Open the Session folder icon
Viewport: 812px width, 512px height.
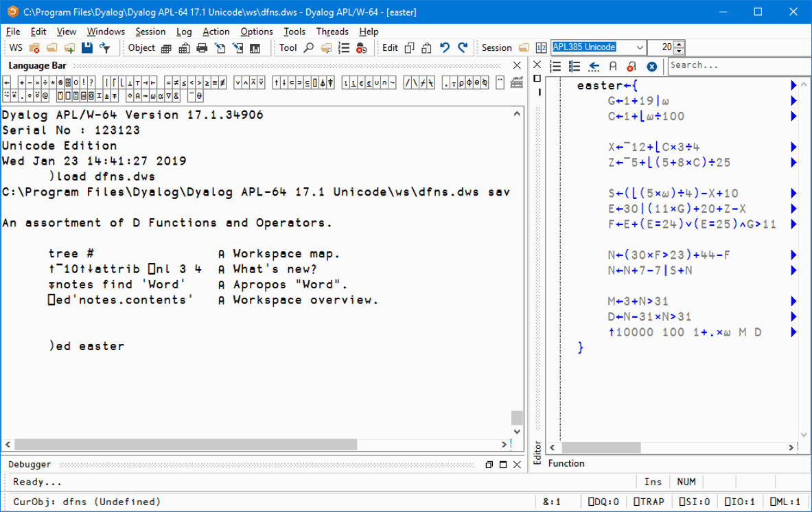(524, 47)
